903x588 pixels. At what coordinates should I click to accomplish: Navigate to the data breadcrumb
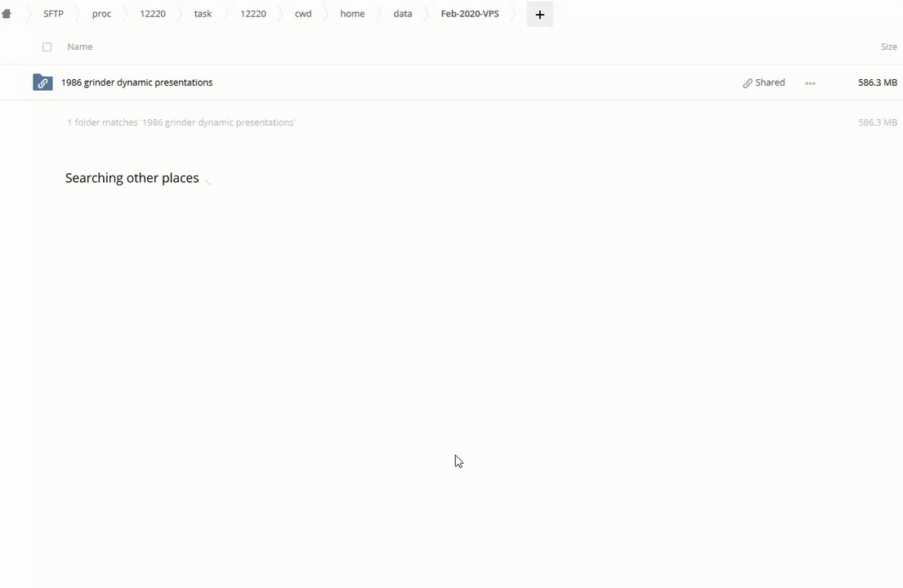pyautogui.click(x=403, y=14)
